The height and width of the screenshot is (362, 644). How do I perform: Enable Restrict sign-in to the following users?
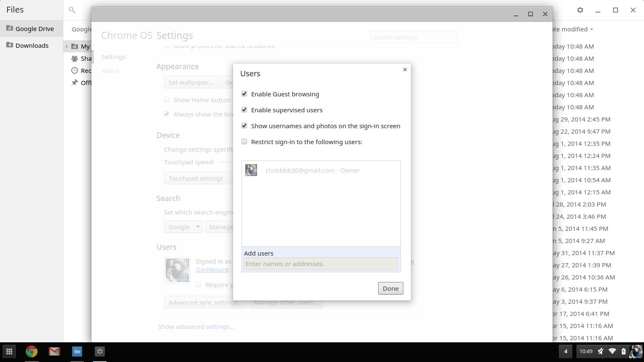244,142
